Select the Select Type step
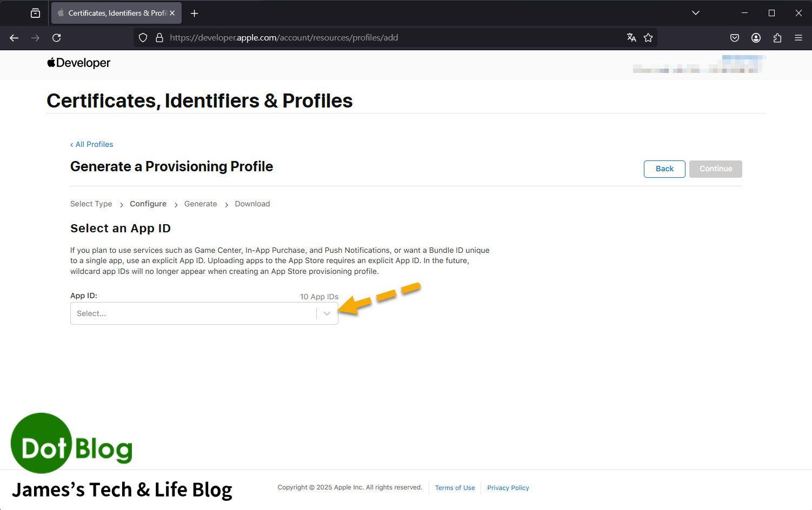 click(91, 204)
